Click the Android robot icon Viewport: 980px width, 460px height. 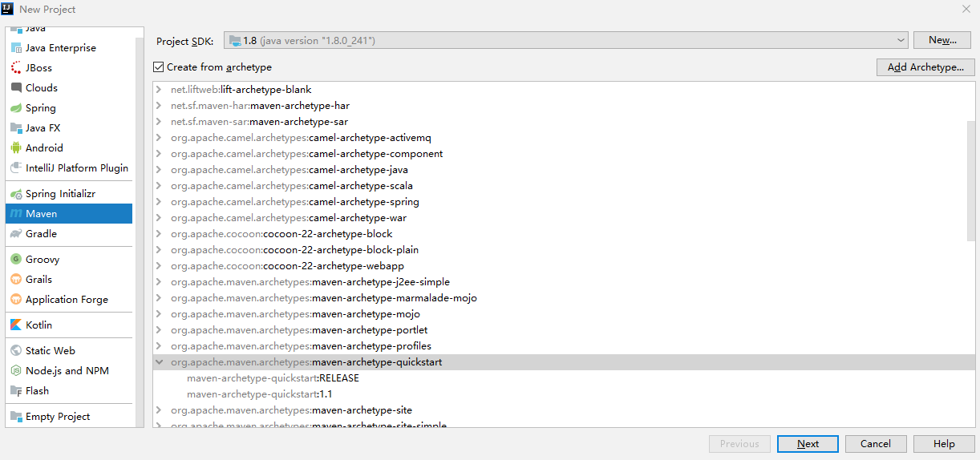tap(16, 148)
